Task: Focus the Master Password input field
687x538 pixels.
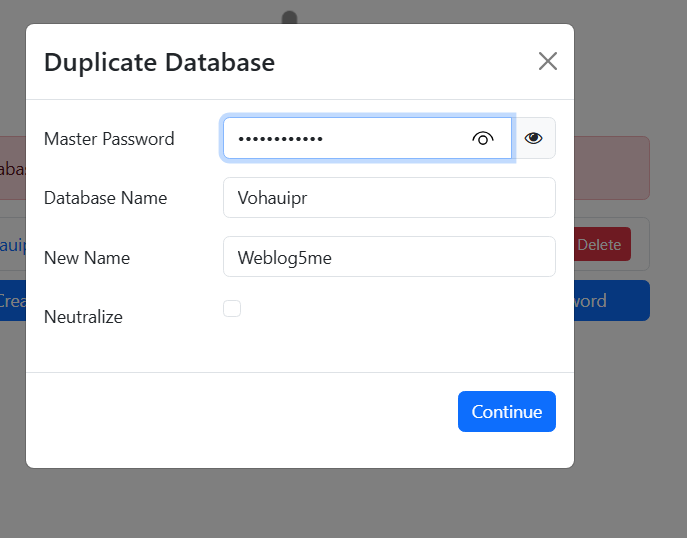Action: click(345, 139)
